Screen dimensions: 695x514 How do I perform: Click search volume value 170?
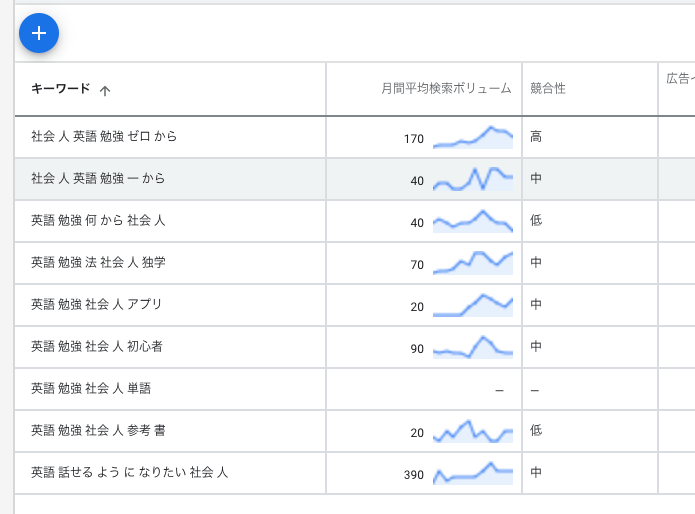(x=414, y=139)
